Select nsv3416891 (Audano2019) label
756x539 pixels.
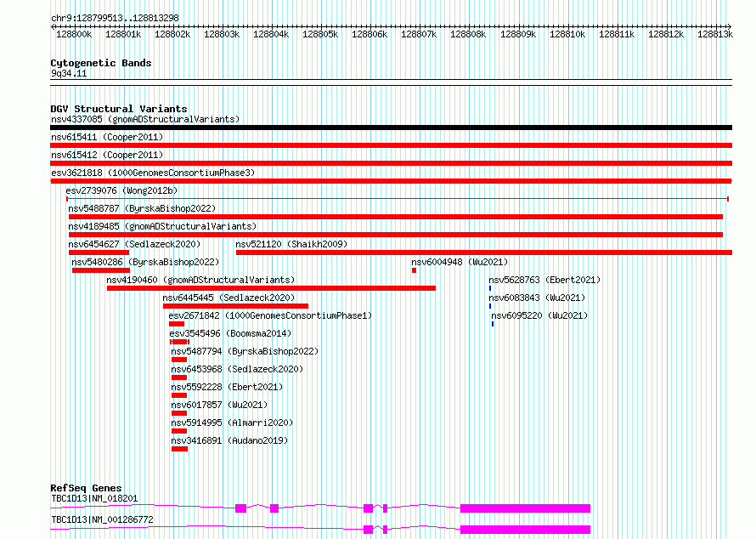click(x=229, y=440)
